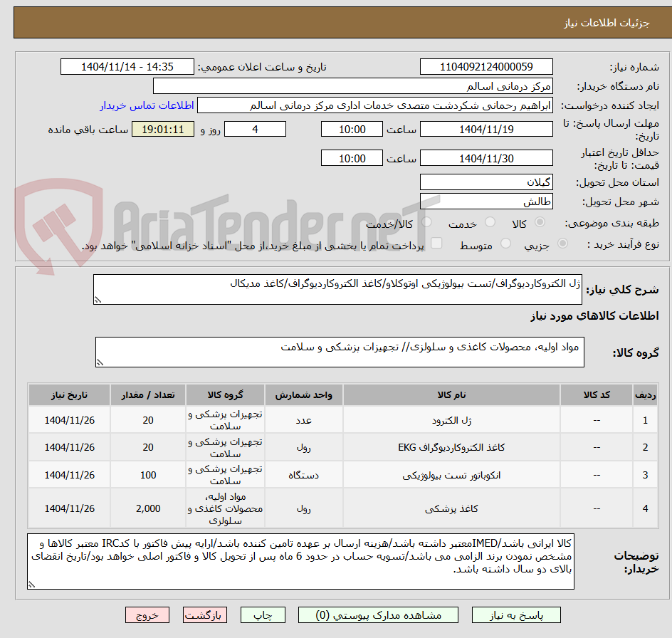This screenshot has width=672, height=638.
Task: Click the goods group textarea
Action: click(340, 352)
